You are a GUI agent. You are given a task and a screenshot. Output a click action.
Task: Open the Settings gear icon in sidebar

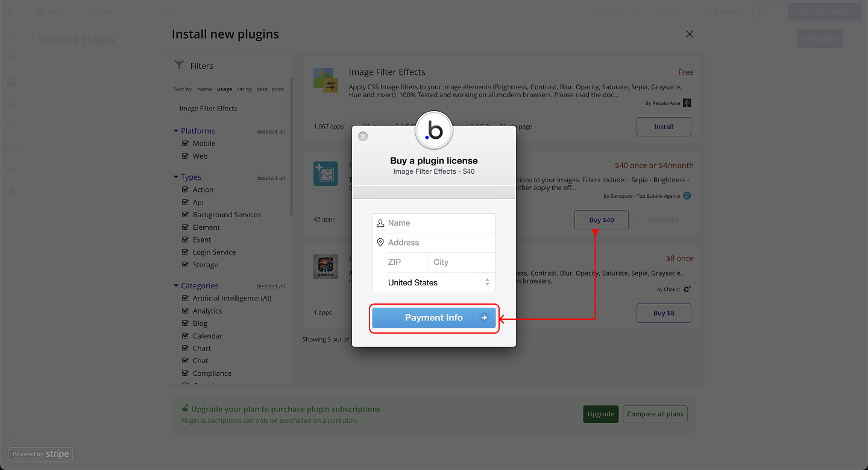[11, 171]
